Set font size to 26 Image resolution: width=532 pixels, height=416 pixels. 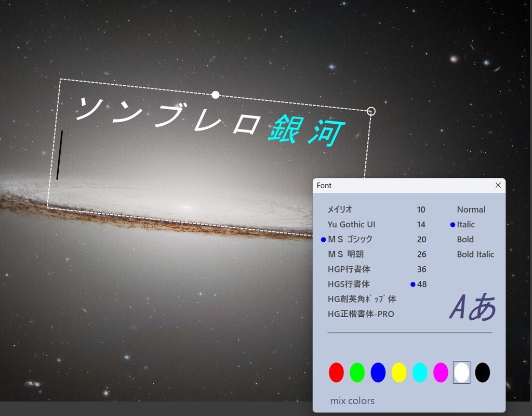[421, 254]
